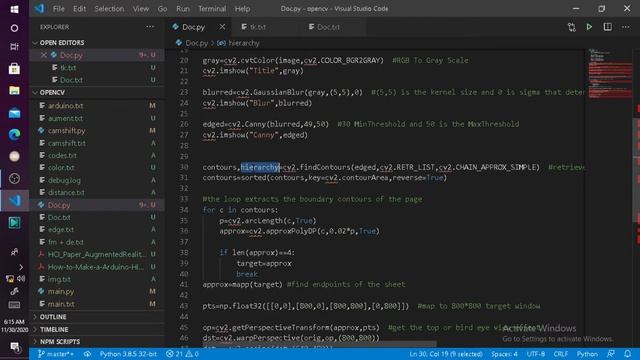This screenshot has width=640, height=360.
Task: Open edge.txt in the file tree
Action: 97,229
